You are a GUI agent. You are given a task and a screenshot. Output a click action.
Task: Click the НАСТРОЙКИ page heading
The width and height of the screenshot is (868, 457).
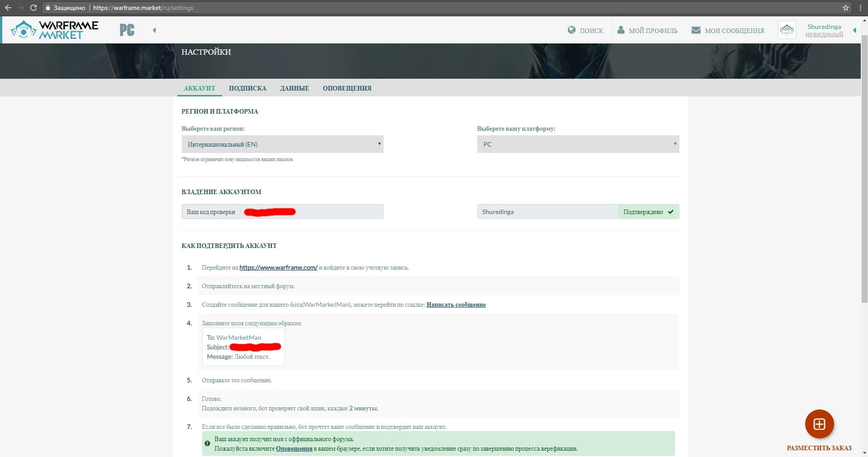(x=206, y=52)
